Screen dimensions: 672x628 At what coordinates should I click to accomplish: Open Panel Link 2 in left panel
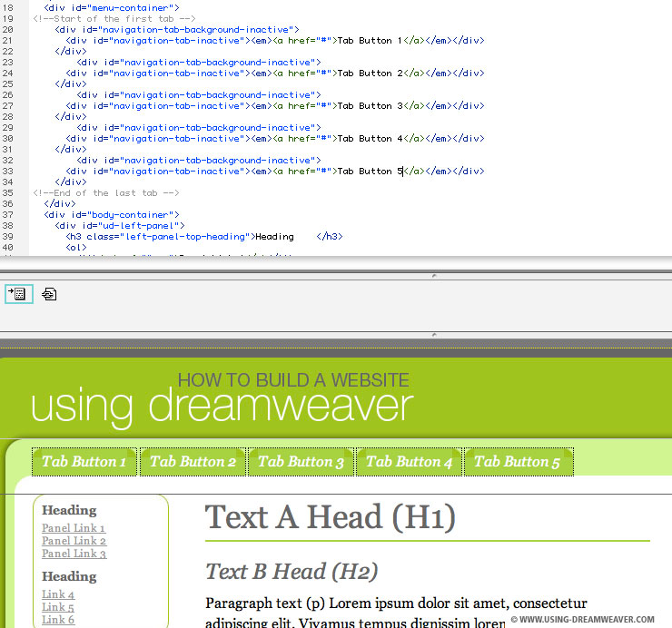click(x=74, y=541)
